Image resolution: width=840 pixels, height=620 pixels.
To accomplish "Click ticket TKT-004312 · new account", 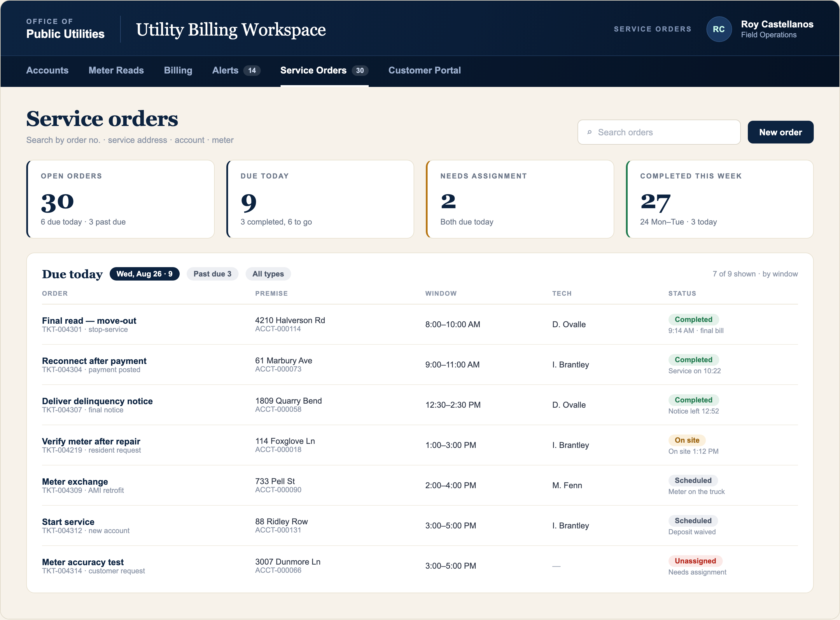I will pyautogui.click(x=85, y=531).
